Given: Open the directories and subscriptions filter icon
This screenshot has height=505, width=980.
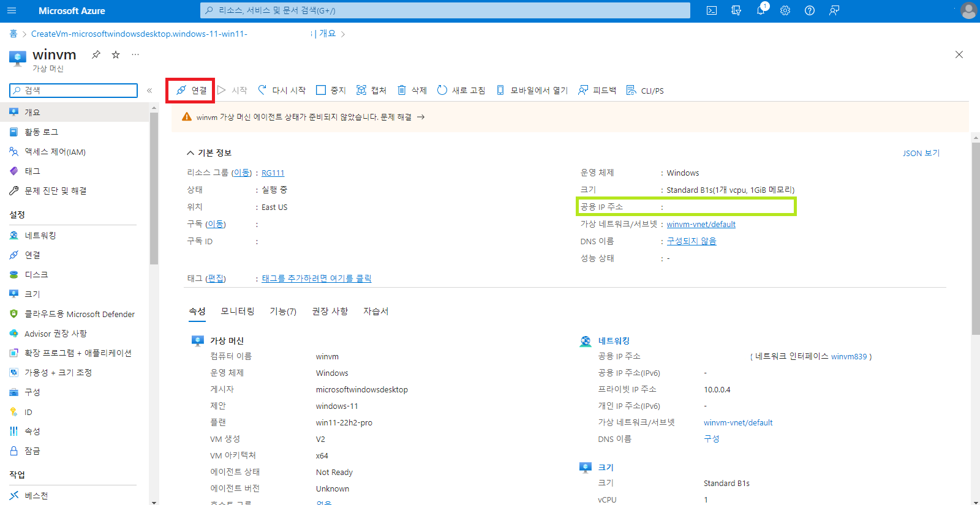Looking at the screenshot, I should point(736,10).
